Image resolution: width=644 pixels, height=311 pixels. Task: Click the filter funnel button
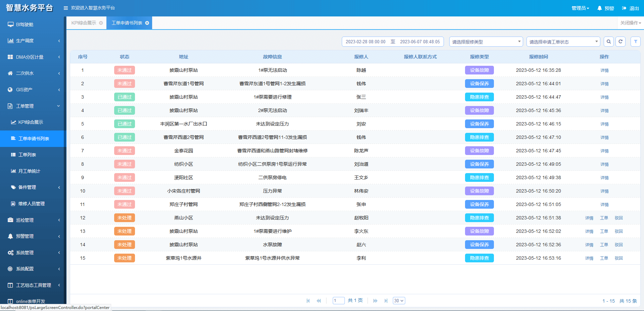tap(636, 42)
